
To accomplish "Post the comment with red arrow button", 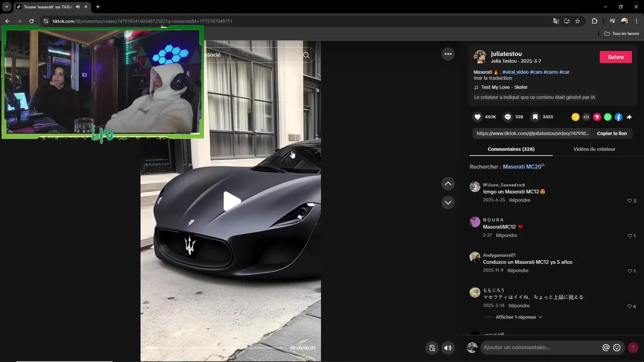I will click(633, 347).
